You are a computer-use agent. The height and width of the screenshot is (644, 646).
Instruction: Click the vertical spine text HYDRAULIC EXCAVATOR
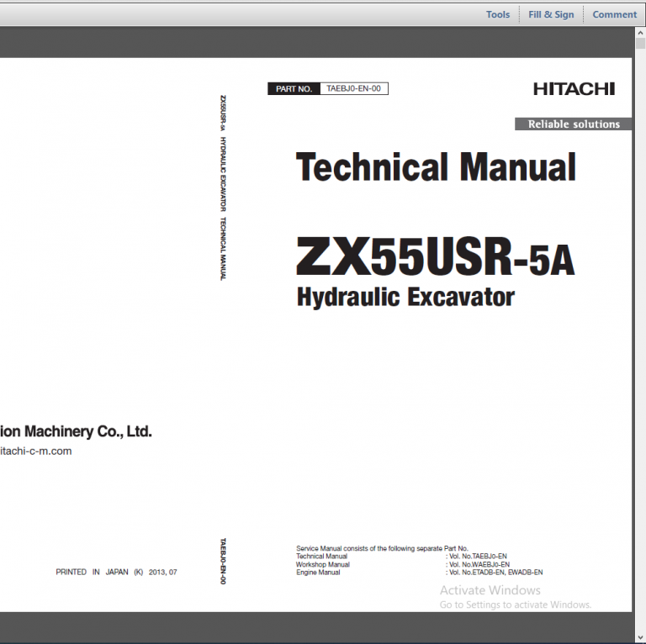click(x=223, y=174)
